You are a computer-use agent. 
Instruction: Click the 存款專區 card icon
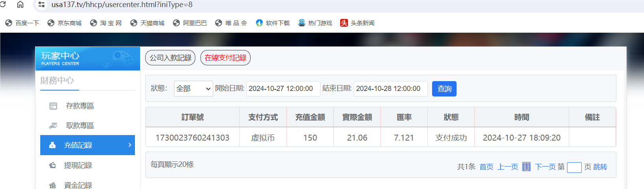pos(53,106)
